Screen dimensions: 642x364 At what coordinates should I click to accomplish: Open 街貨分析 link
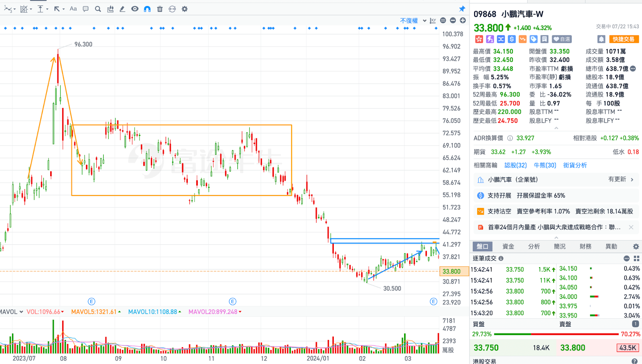click(x=575, y=165)
